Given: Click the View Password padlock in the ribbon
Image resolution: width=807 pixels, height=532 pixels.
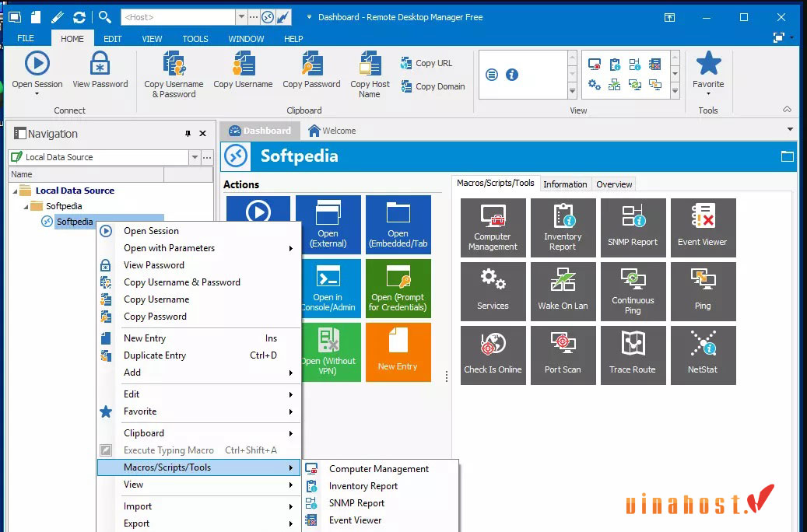Looking at the screenshot, I should (100, 71).
